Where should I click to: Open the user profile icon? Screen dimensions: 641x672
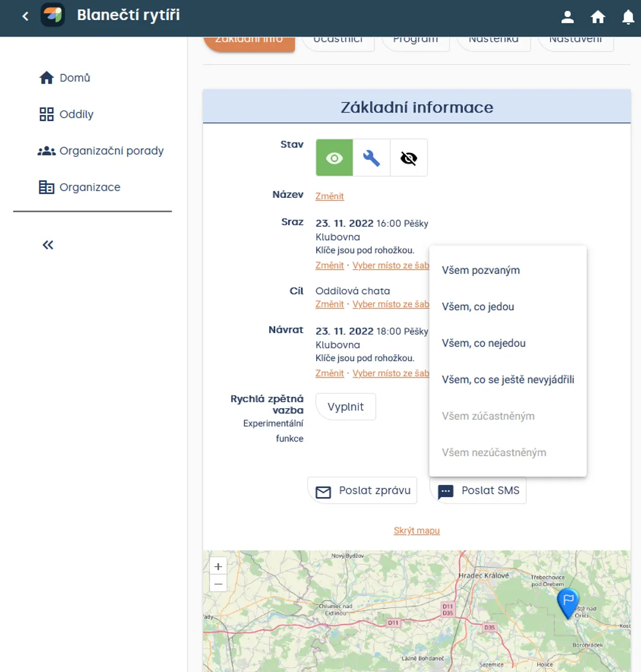pos(567,17)
